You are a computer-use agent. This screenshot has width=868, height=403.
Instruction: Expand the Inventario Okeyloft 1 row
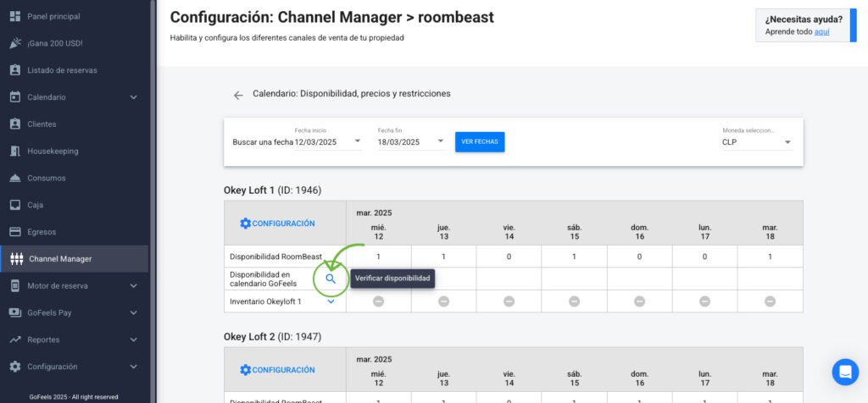(331, 301)
